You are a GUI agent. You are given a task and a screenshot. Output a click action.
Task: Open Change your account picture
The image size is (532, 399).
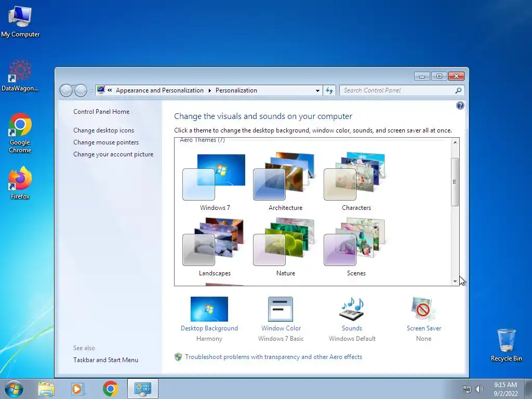point(113,154)
